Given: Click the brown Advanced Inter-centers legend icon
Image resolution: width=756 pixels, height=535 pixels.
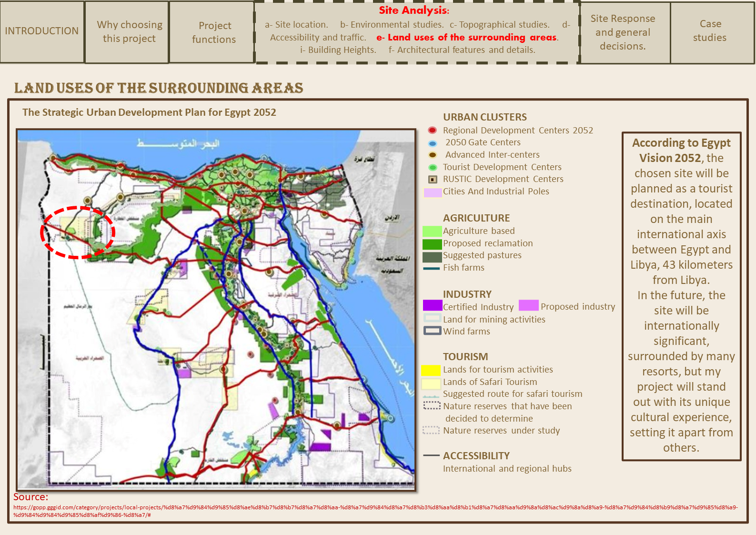Looking at the screenshot, I should click(432, 155).
